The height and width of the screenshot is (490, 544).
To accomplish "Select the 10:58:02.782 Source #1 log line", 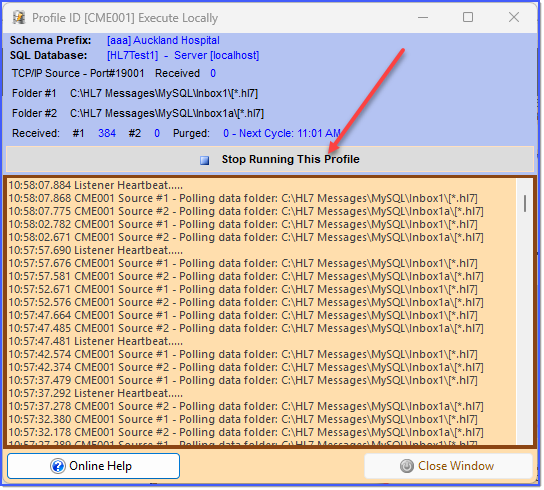I will (x=243, y=225).
